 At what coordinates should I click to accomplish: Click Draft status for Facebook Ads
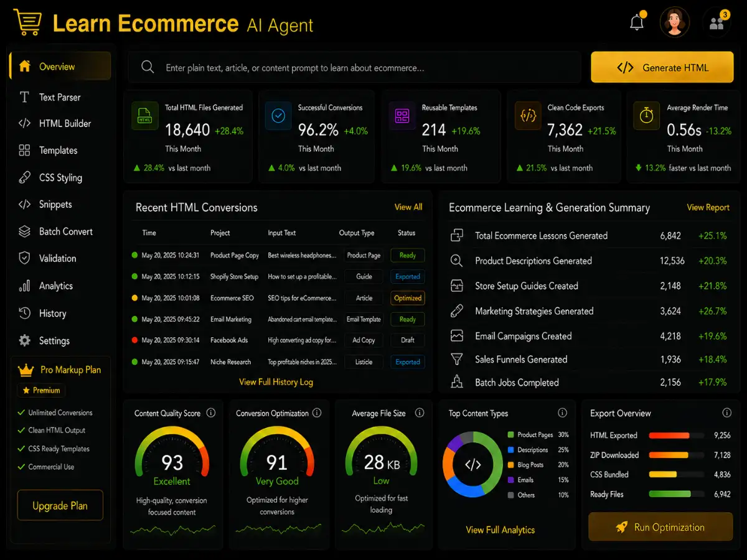coord(408,340)
